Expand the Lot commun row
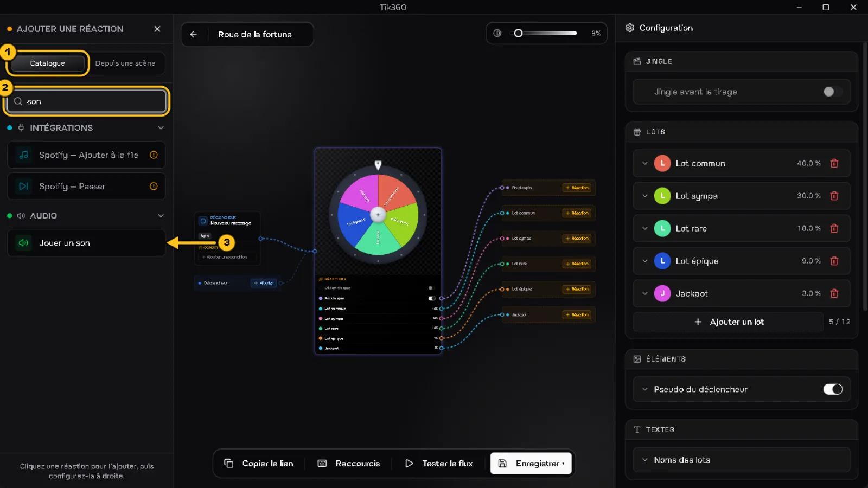 click(x=645, y=163)
